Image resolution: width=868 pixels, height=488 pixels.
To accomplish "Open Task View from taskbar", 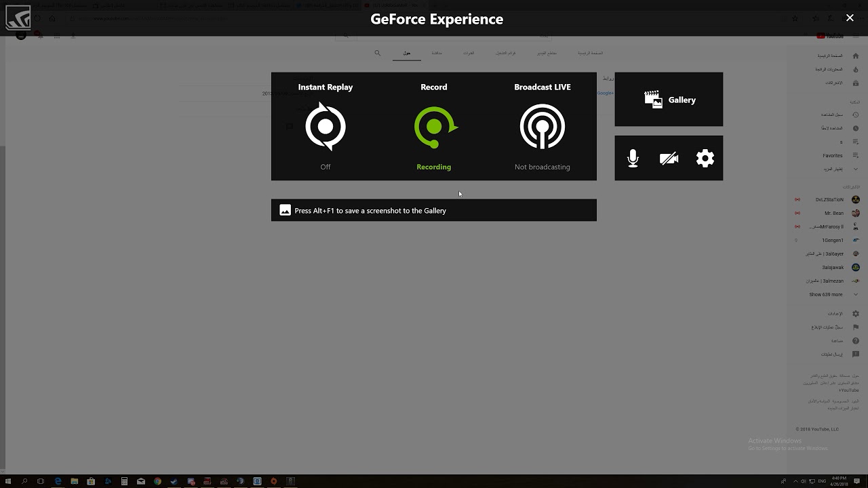I will coord(41,481).
